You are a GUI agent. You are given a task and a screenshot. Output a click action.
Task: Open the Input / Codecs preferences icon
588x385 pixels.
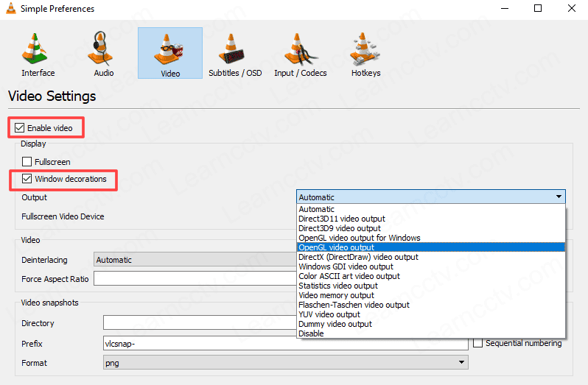[301, 53]
